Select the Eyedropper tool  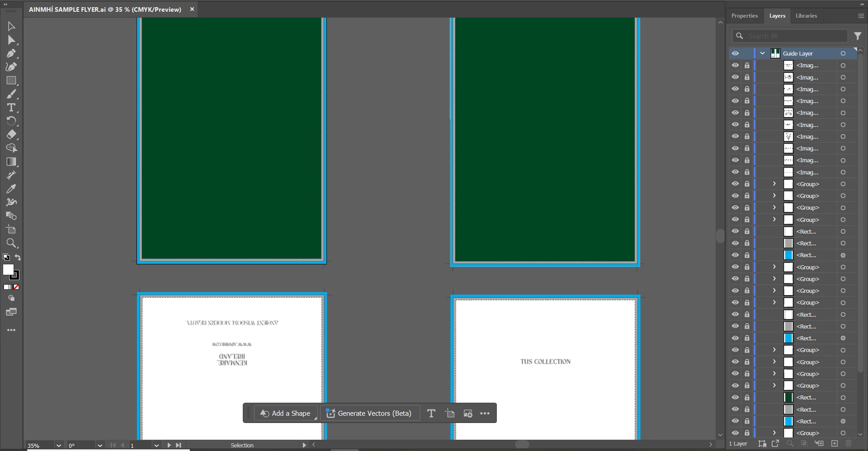pyautogui.click(x=11, y=189)
